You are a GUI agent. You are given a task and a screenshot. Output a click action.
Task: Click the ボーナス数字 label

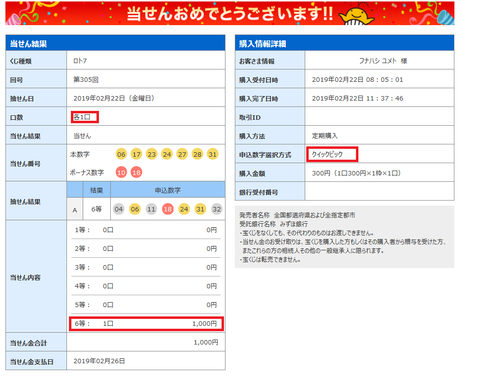[x=87, y=172]
